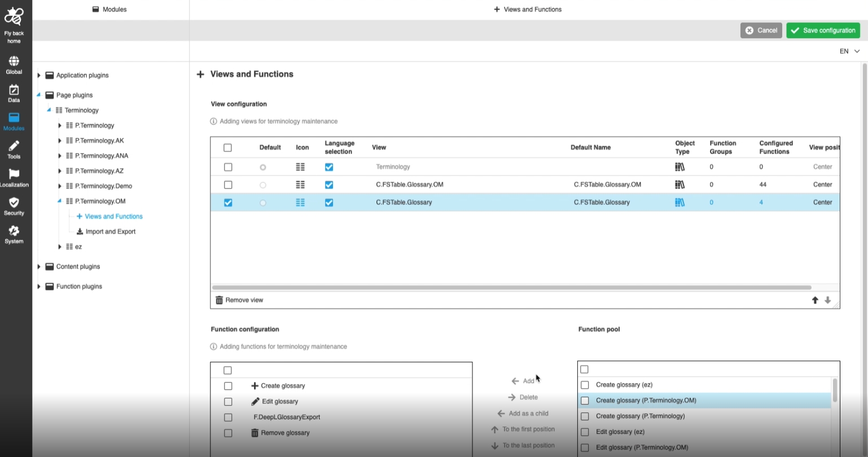Select Create glossary (ez) in function pool

[585, 385]
